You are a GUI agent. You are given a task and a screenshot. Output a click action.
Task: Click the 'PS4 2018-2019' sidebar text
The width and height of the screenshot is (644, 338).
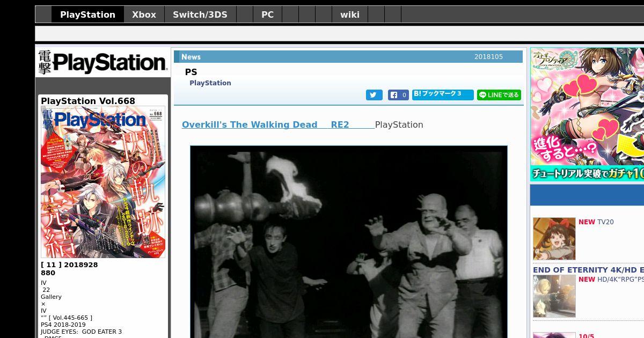[x=63, y=325]
